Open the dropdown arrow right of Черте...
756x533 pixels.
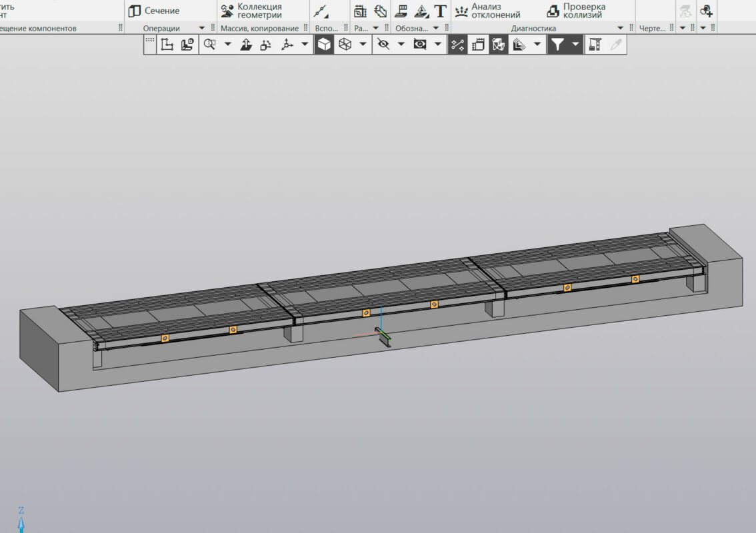point(682,28)
